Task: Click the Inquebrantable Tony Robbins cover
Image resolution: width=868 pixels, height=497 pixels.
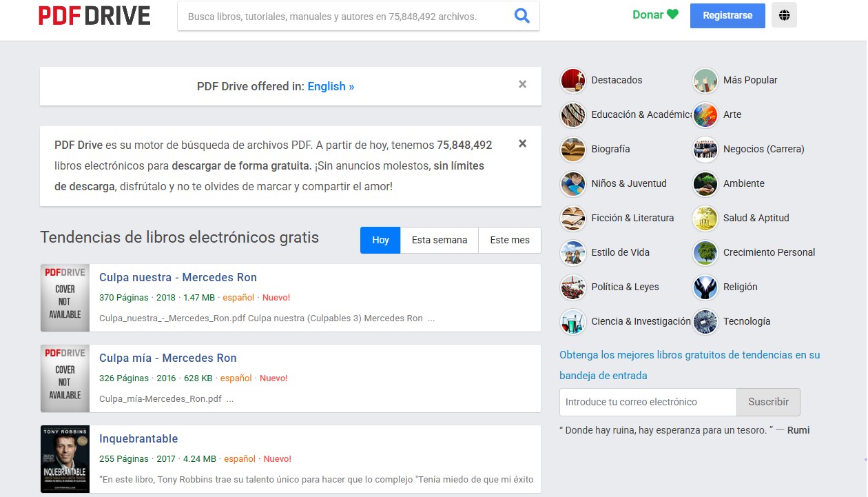Action: (65, 459)
